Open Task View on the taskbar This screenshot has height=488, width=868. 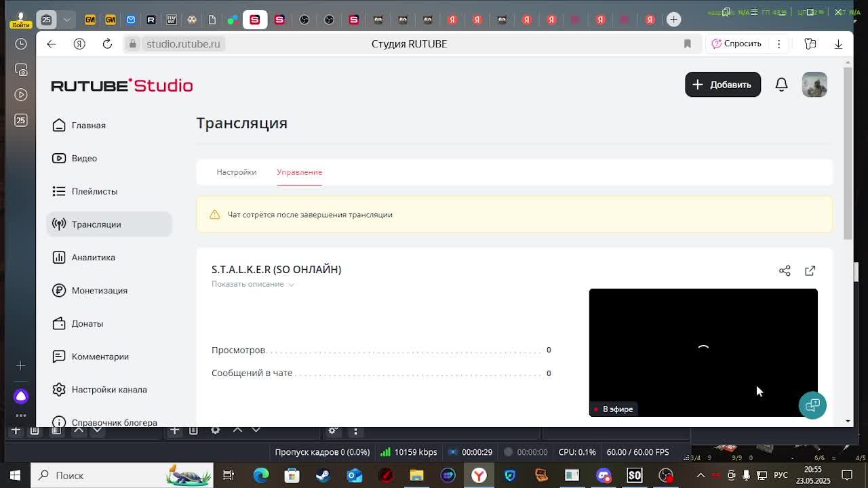(229, 475)
